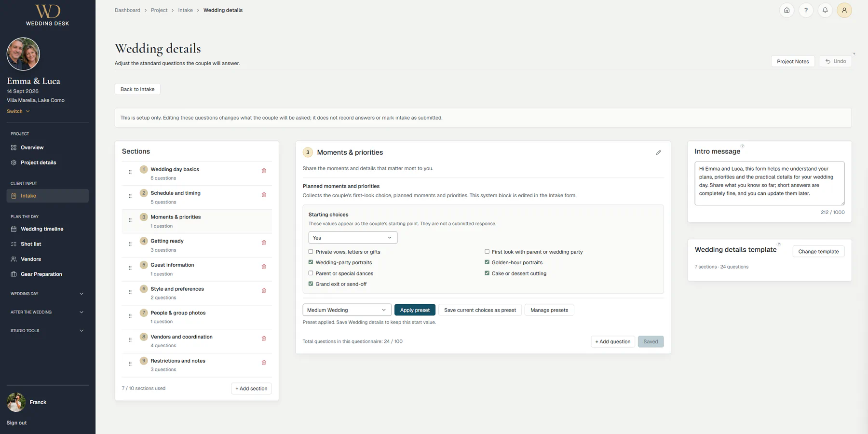Open the user profile icon at top right
This screenshot has width=868, height=434.
[x=844, y=10]
